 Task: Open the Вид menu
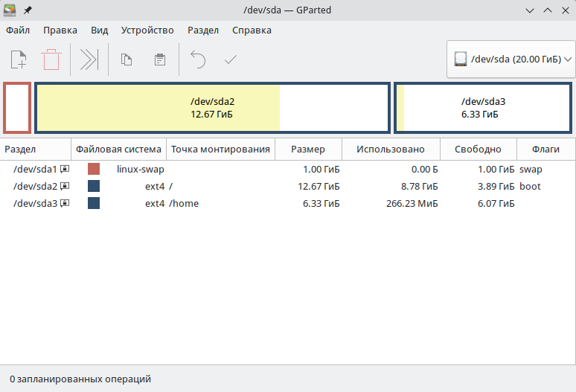point(99,30)
